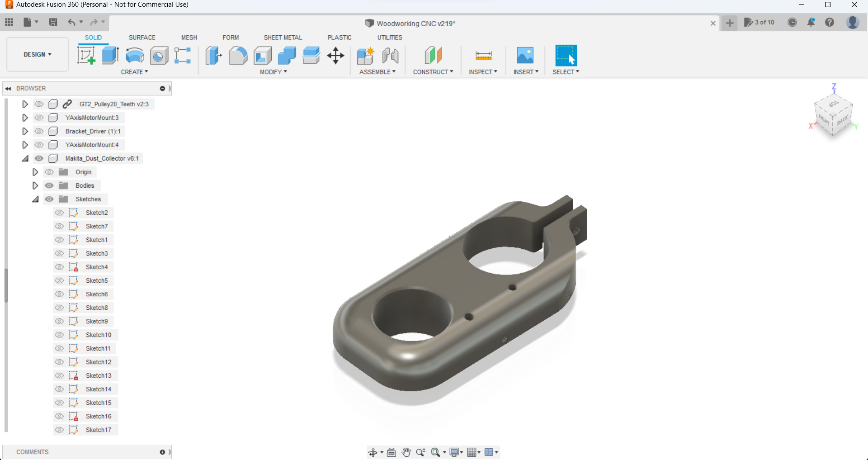Viewport: 868px width, 460px height.
Task: Select the Insert Image tool
Action: pyautogui.click(x=525, y=56)
